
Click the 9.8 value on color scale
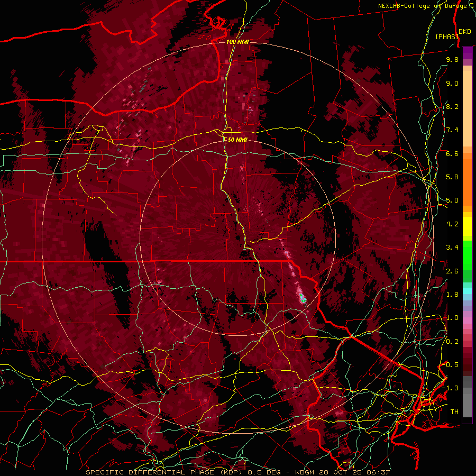[x=452, y=59]
